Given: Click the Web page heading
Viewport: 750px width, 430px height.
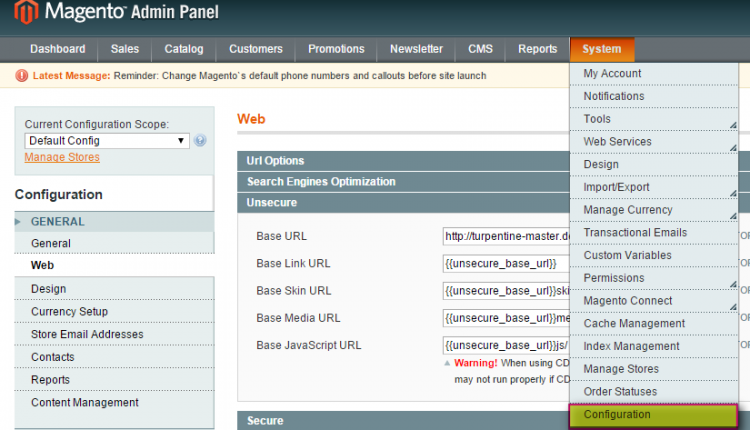Looking at the screenshot, I should tap(251, 119).
